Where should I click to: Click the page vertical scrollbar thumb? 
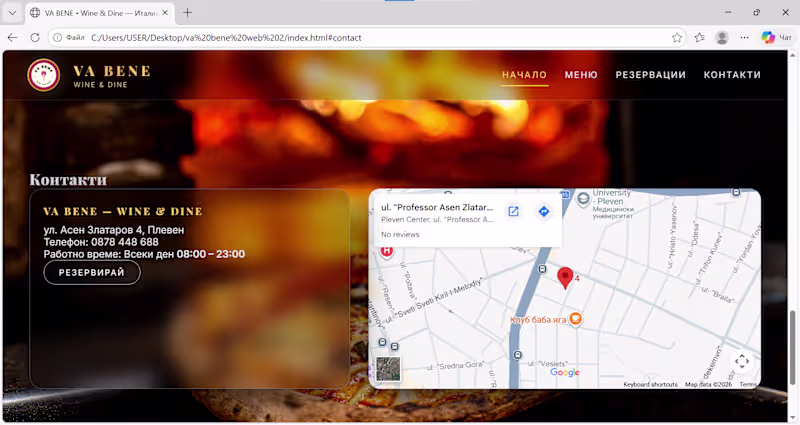pos(792,347)
